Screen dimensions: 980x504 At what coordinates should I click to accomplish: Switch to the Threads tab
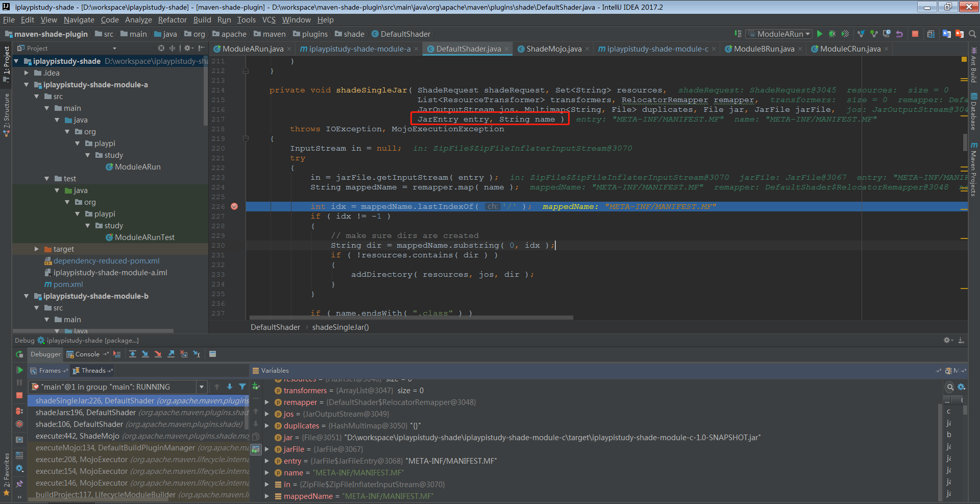pos(93,371)
